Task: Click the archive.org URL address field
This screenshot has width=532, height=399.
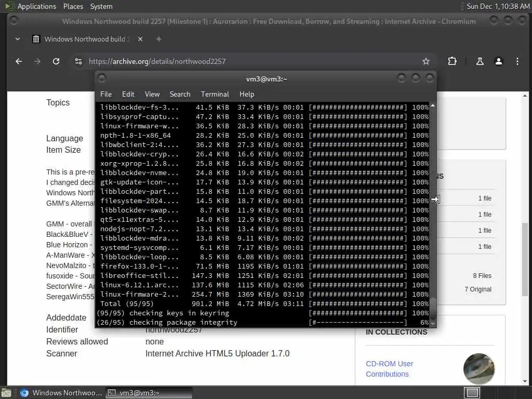Action: (251, 61)
